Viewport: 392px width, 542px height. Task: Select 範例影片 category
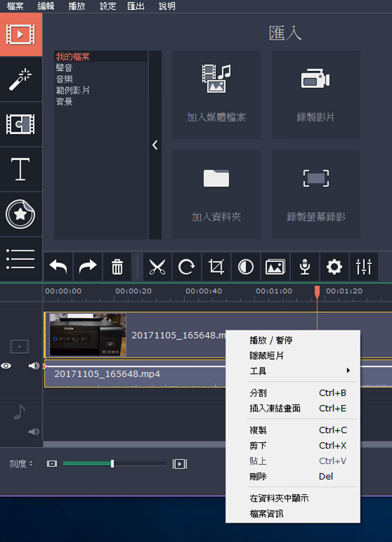101,90
